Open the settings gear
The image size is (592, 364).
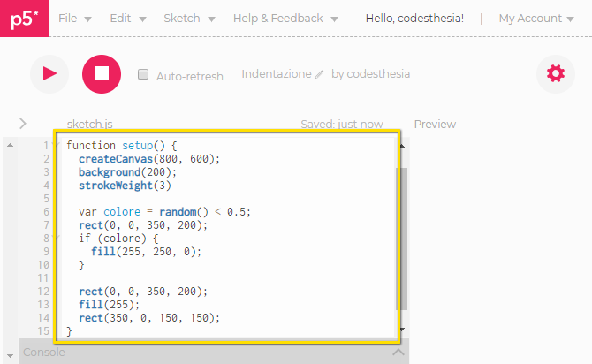[555, 74]
